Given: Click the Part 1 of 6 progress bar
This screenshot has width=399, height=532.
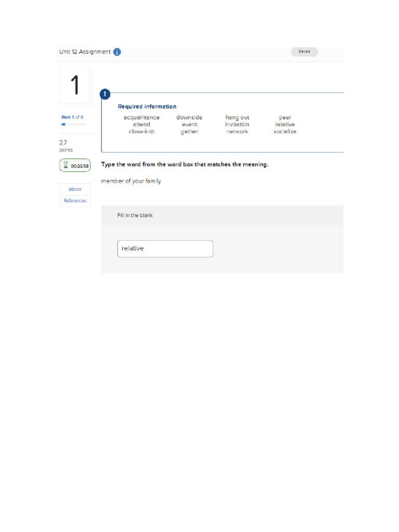Looking at the screenshot, I should (74, 125).
